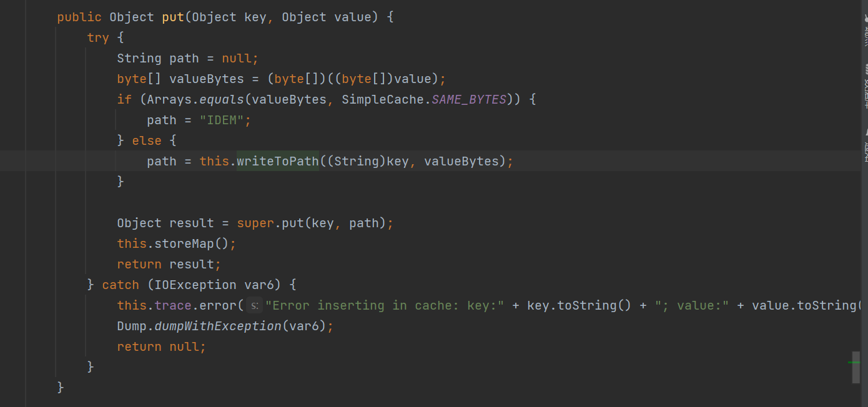The image size is (868, 407).
Task: Click the vertical editor scrollbar thumb
Action: 856,367
